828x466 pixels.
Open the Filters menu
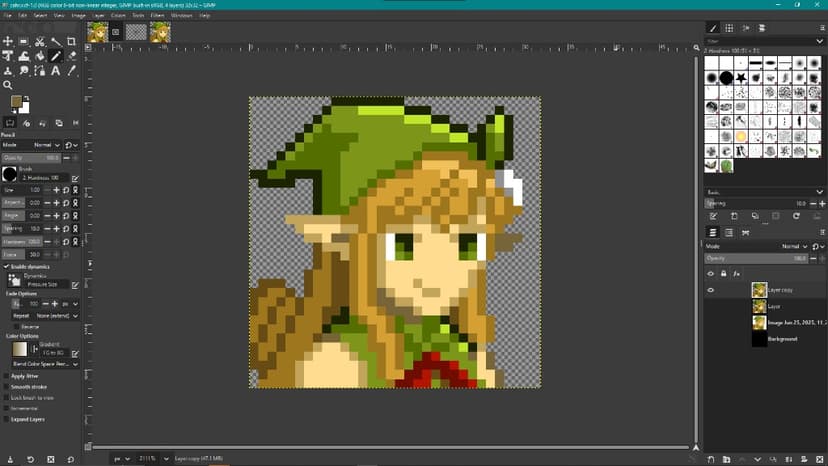coord(155,16)
